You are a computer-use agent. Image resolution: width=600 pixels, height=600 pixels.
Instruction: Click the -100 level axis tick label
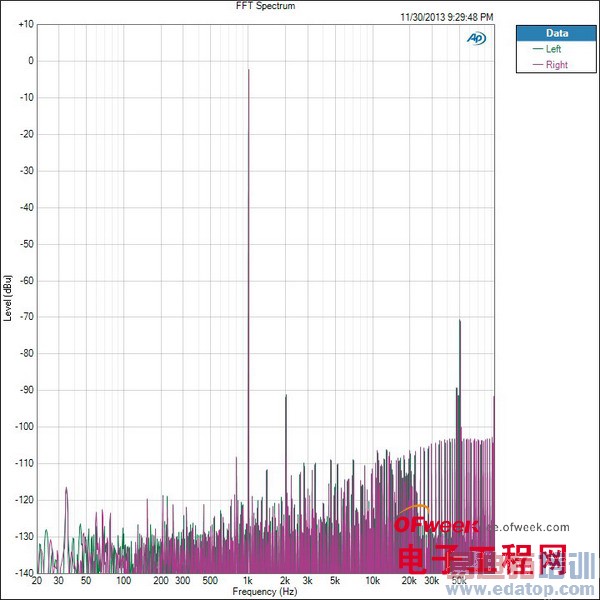tap(24, 426)
